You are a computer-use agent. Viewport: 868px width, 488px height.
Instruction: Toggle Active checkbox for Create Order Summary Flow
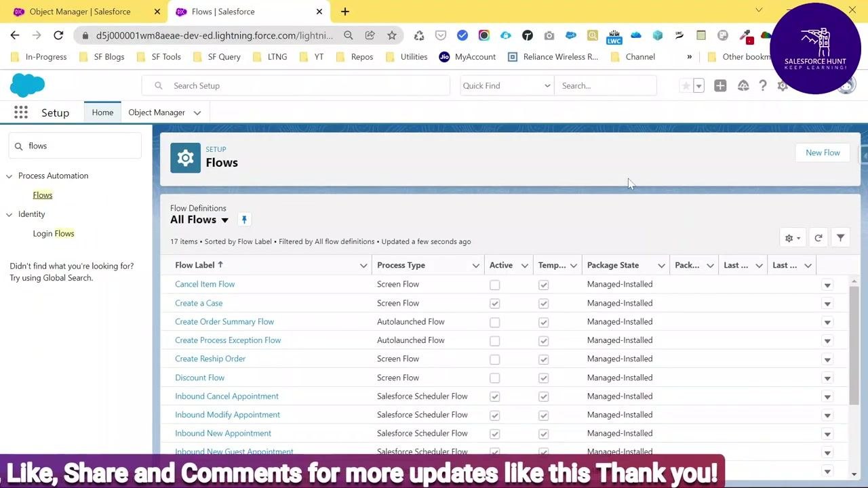click(495, 322)
